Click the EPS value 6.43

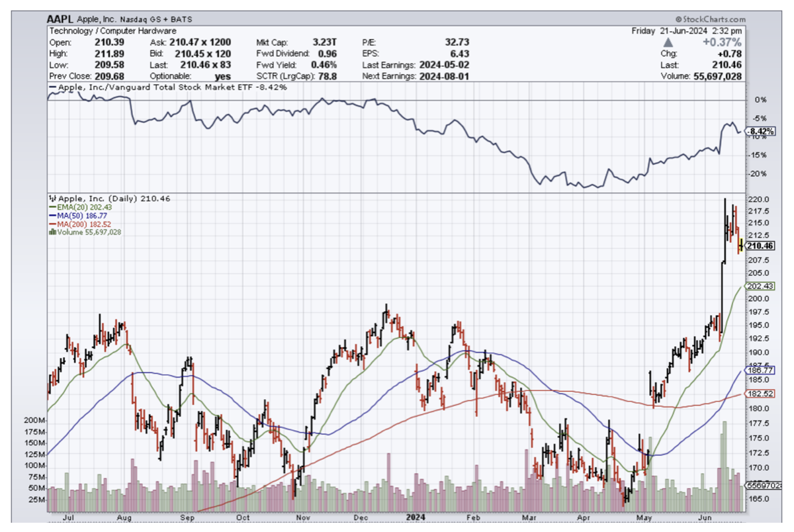click(460, 54)
